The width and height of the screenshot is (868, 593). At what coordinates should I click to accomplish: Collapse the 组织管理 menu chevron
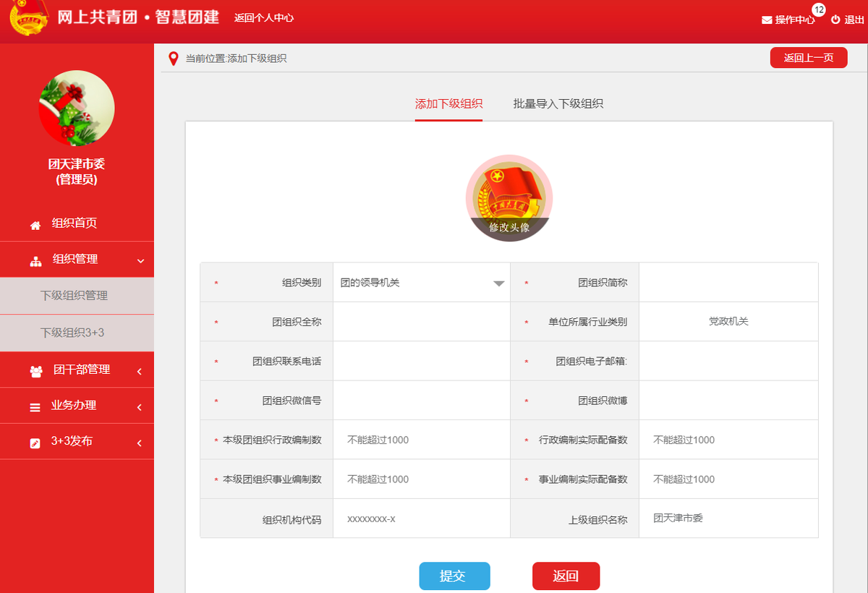tap(141, 261)
